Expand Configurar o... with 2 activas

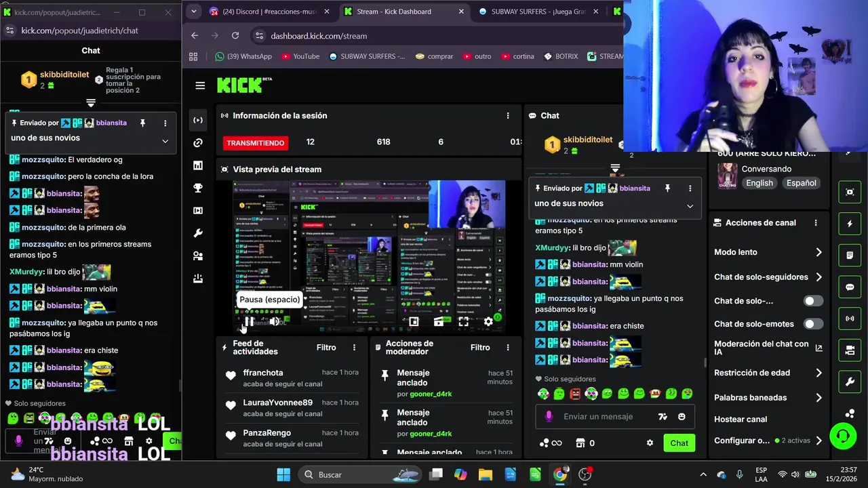pos(768,441)
